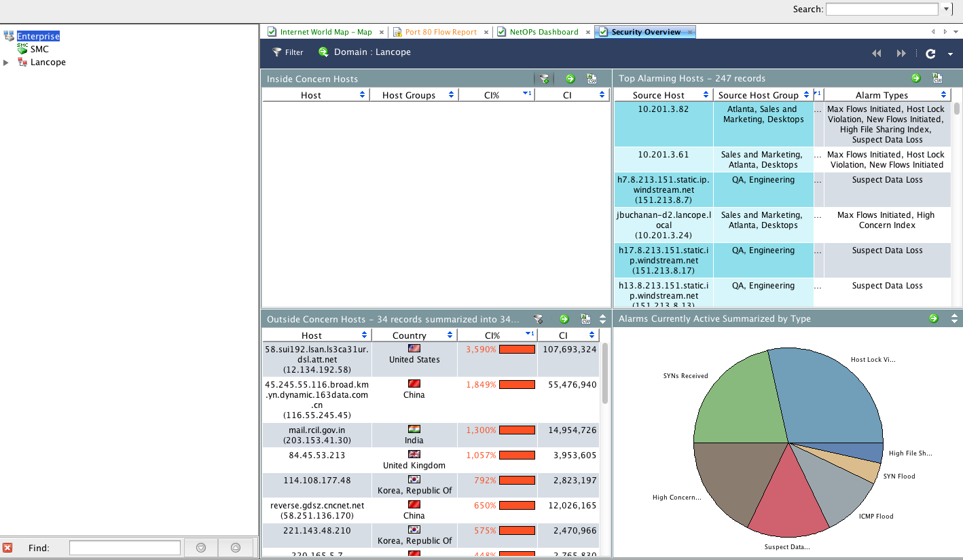The image size is (963, 560).
Task: Click red X icon beside Find field
Action: [8, 548]
